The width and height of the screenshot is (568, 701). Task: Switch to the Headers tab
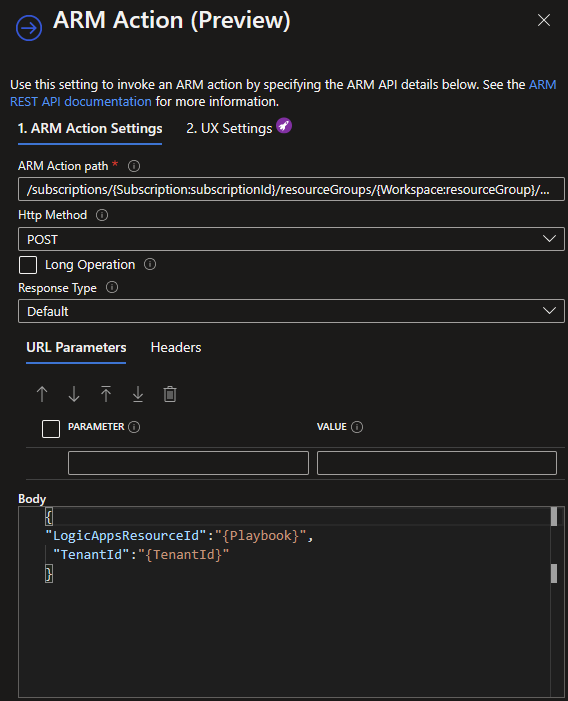point(176,348)
